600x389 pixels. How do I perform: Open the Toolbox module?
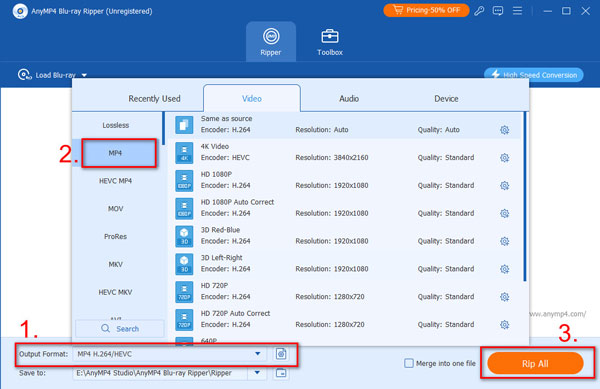[329, 42]
